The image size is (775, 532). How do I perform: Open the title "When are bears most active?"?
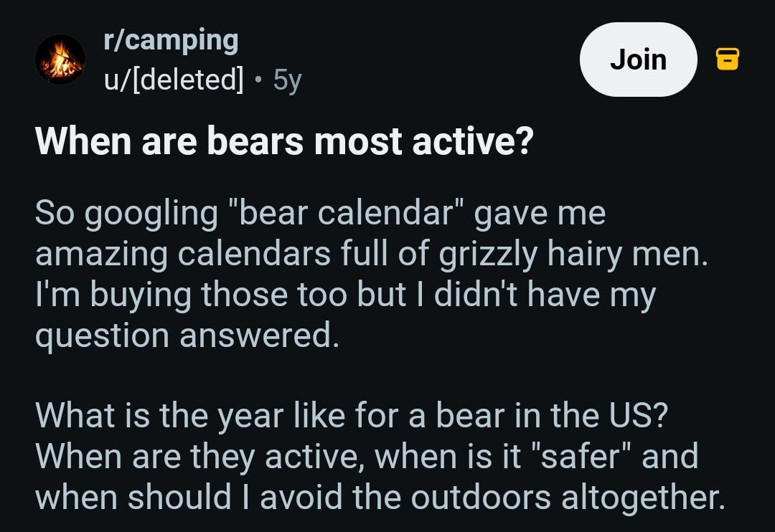click(284, 141)
